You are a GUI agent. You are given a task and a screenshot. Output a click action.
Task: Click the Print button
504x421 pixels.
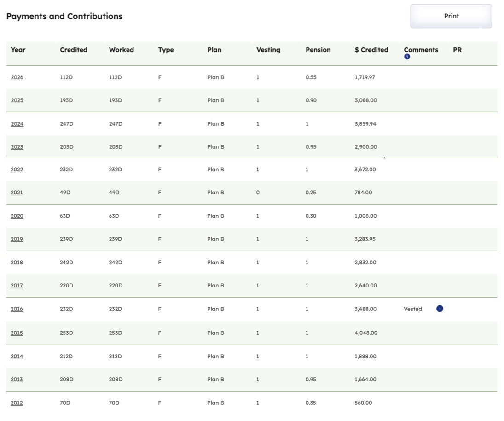pos(451,16)
